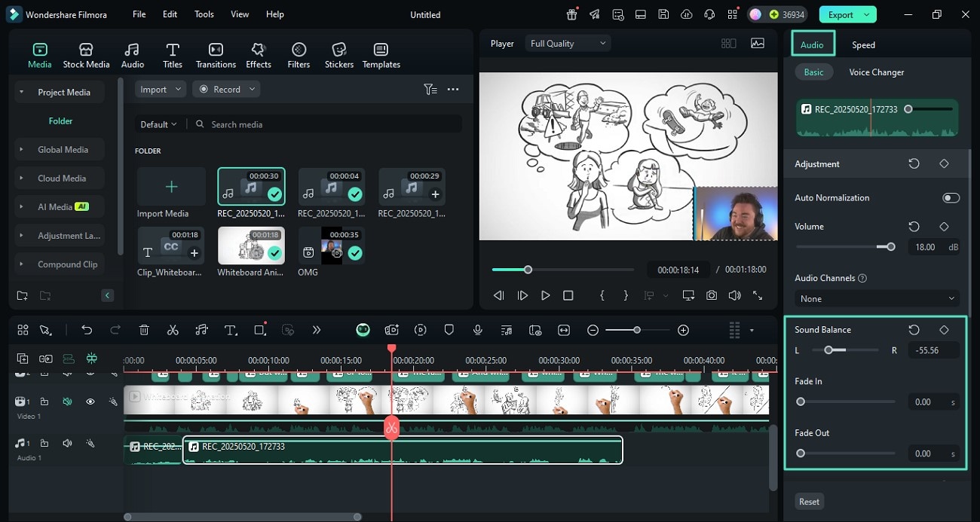Mute the Audio 1 track
Image resolution: width=980 pixels, height=522 pixels.
point(67,444)
